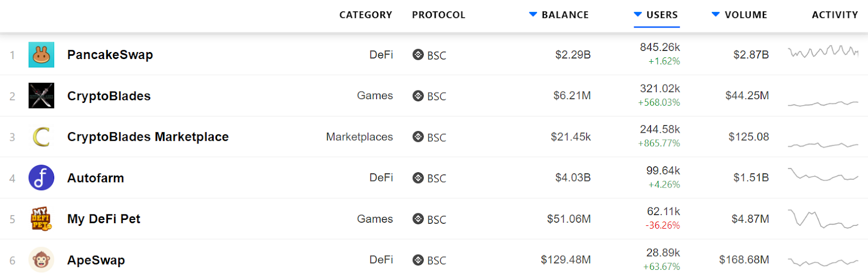Open the My DeFi Pet link

(x=104, y=219)
